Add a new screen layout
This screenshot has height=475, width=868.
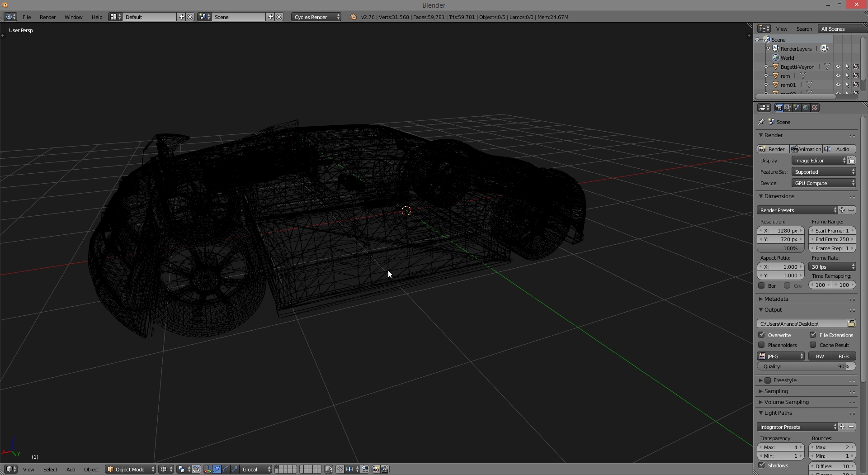coord(181,17)
